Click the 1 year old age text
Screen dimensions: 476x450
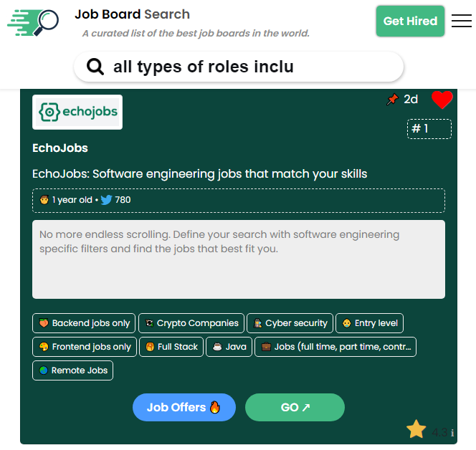[x=72, y=200]
